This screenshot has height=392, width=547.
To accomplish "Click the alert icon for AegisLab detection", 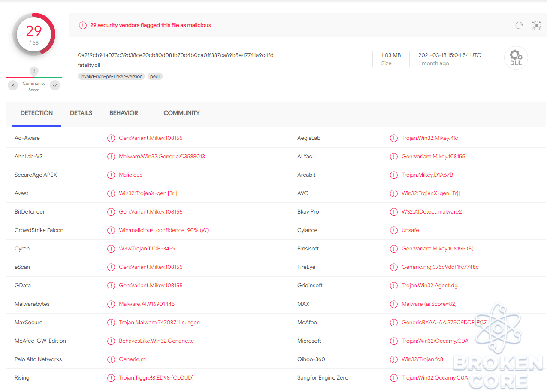I will click(x=394, y=138).
